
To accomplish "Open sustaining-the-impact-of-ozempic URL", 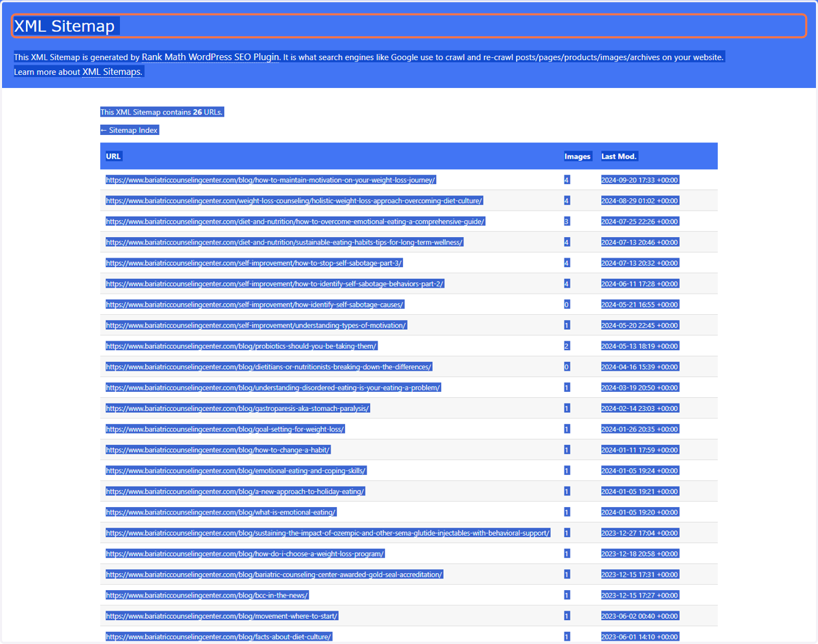I will [328, 533].
